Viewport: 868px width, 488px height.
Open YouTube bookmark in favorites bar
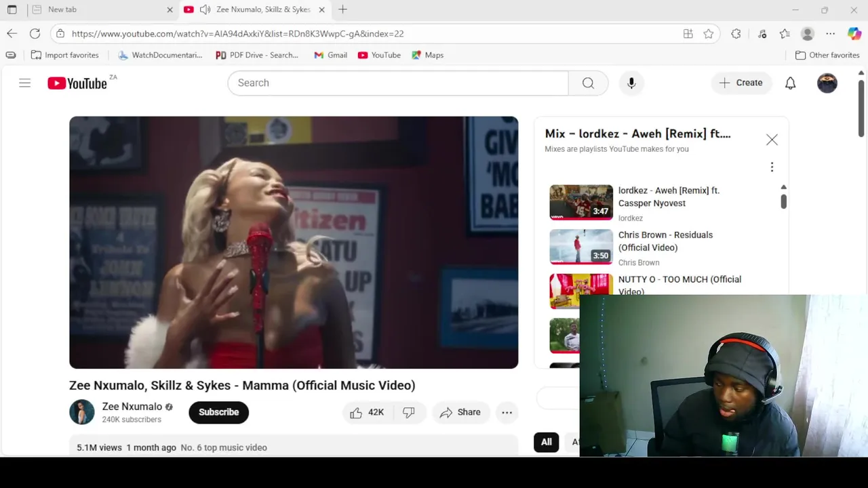click(379, 55)
